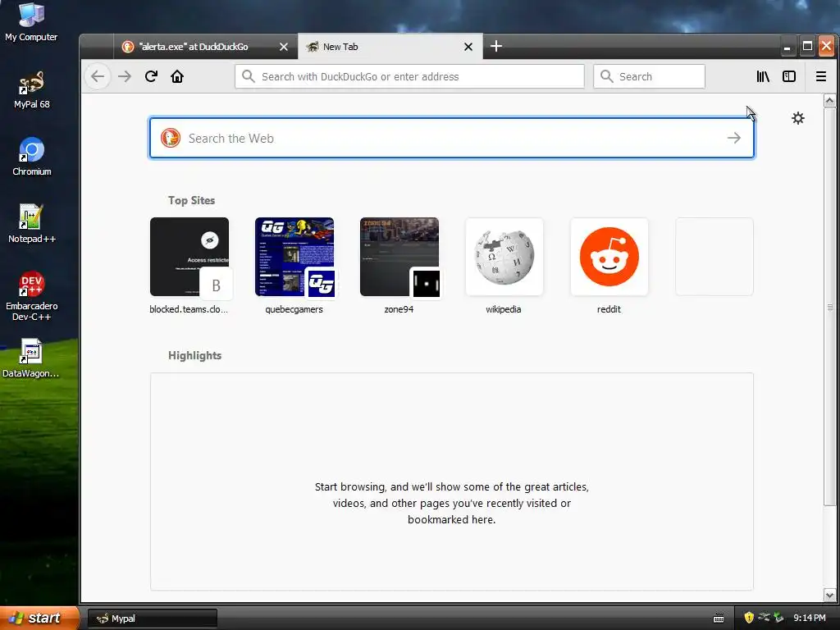Image resolution: width=840 pixels, height=630 pixels.
Task: Select the My Computer desktop icon
Action: pos(31,22)
